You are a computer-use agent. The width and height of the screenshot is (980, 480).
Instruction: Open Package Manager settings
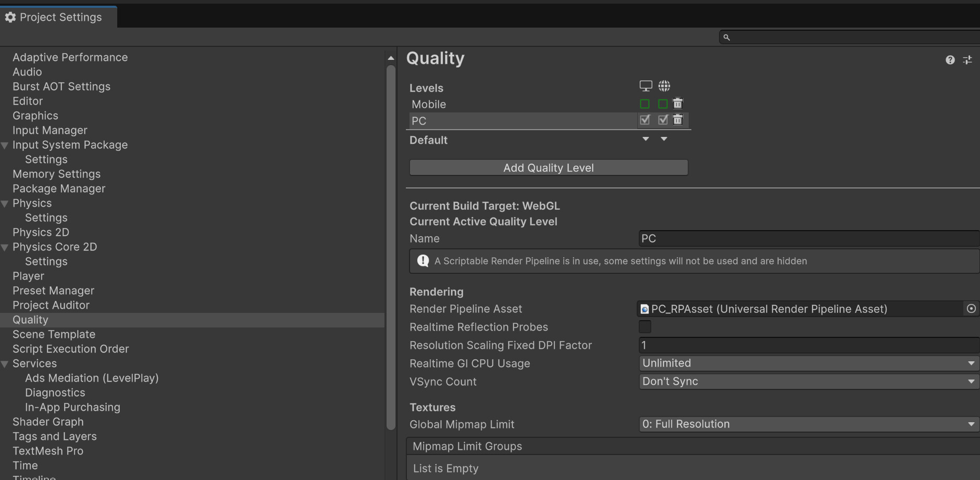pyautogui.click(x=59, y=188)
